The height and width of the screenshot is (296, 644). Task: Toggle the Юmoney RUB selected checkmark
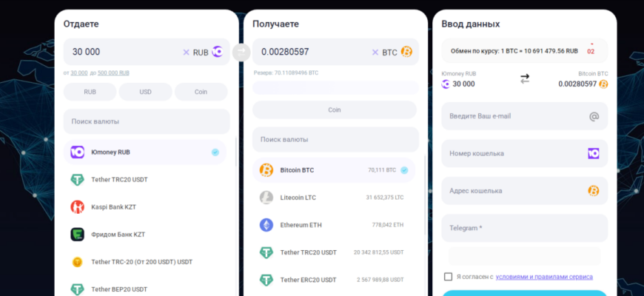click(x=215, y=152)
